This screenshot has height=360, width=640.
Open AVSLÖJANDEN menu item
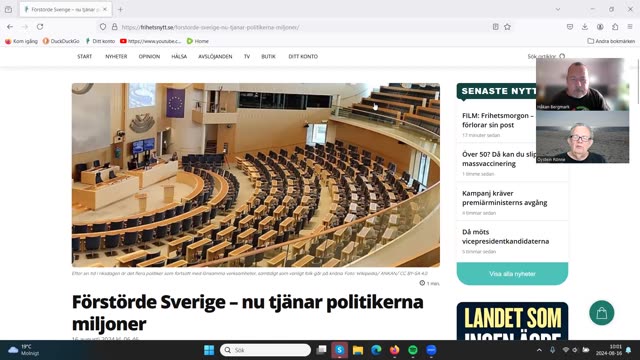point(215,57)
